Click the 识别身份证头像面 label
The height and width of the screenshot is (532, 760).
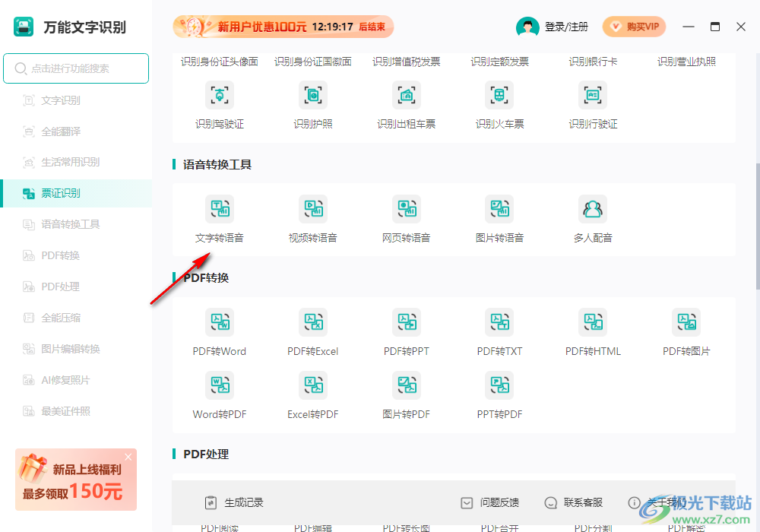tap(220, 62)
